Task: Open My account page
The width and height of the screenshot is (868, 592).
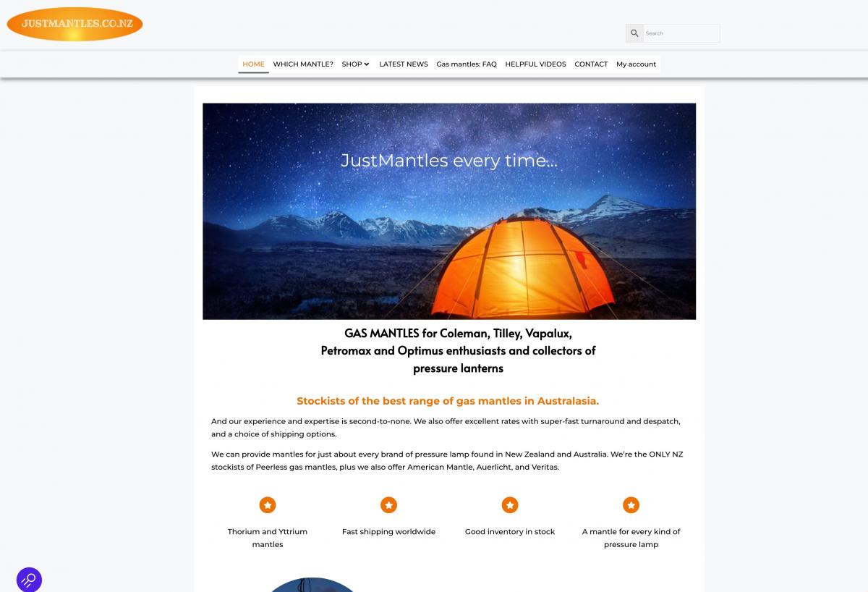Action: coord(636,64)
